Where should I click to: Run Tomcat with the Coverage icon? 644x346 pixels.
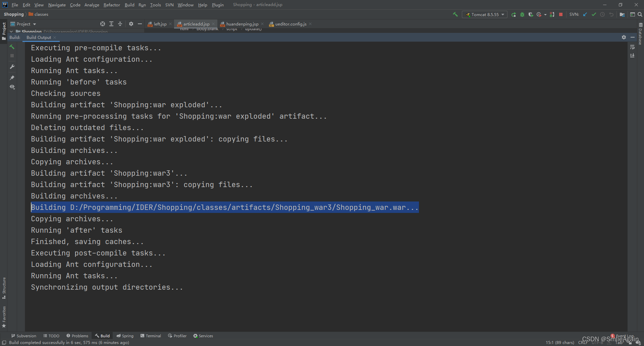(x=530, y=14)
